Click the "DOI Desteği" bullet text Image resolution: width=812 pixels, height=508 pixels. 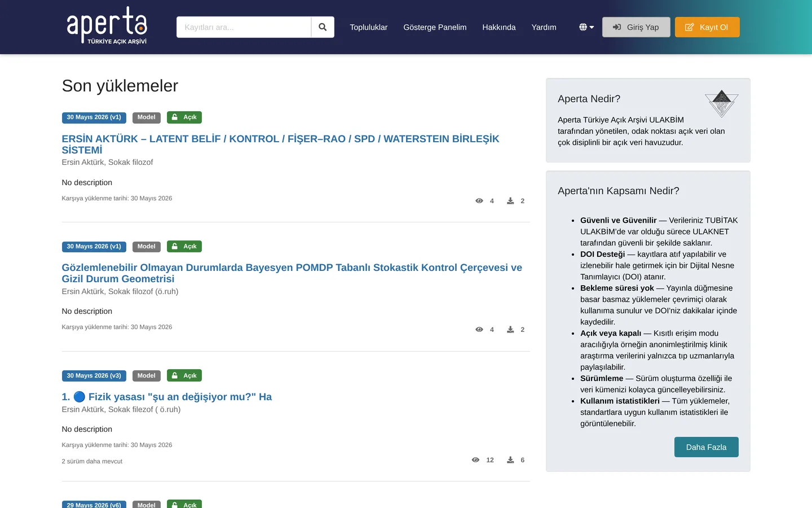[603, 254]
